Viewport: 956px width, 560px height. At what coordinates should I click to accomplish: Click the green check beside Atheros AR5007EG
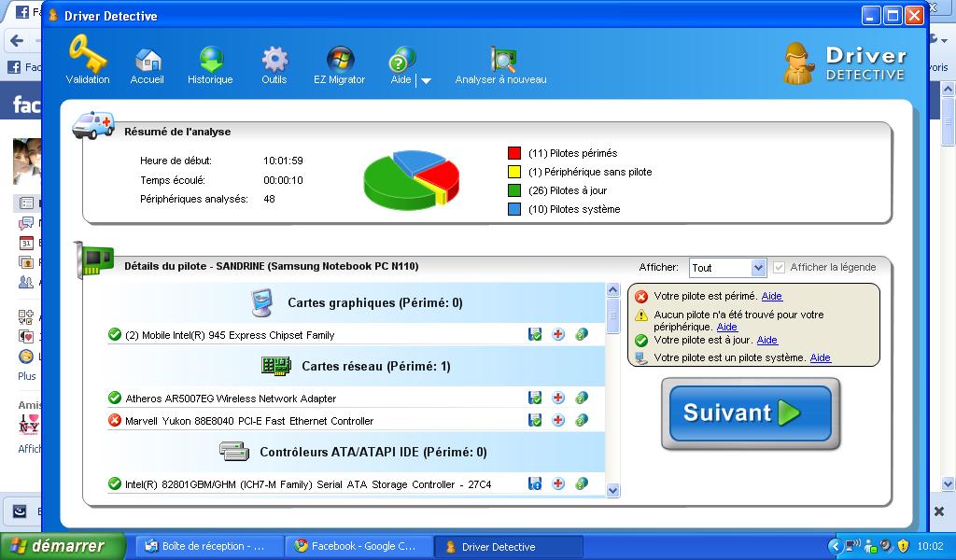[115, 398]
